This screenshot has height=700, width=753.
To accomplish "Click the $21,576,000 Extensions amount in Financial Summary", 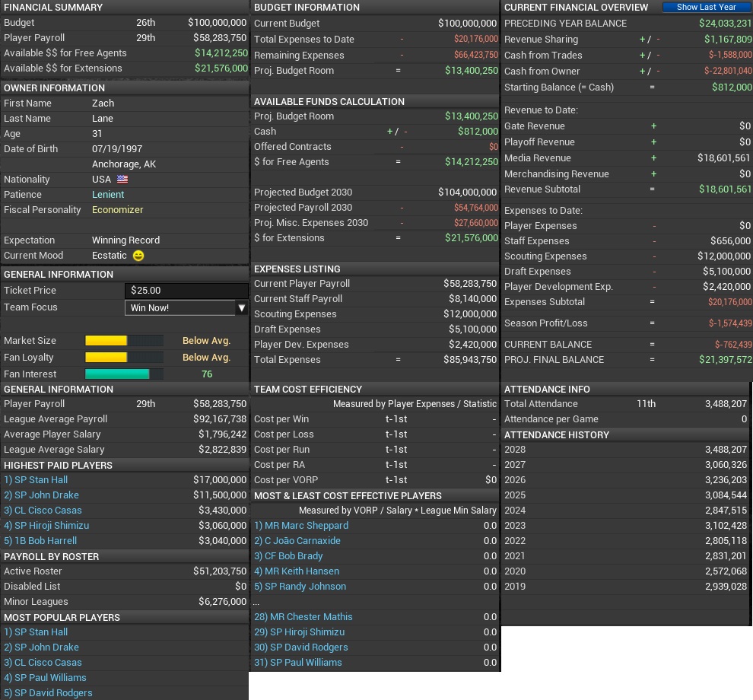I will (221, 68).
